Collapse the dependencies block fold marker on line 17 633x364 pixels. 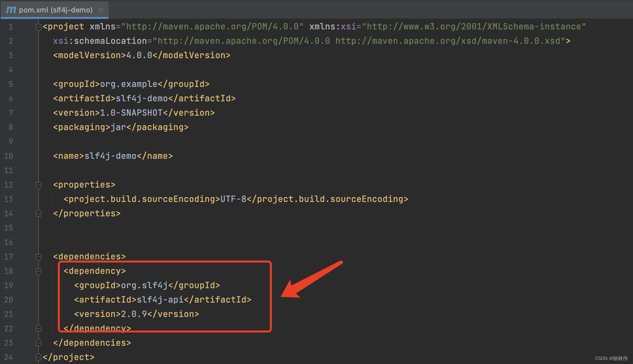pos(38,257)
